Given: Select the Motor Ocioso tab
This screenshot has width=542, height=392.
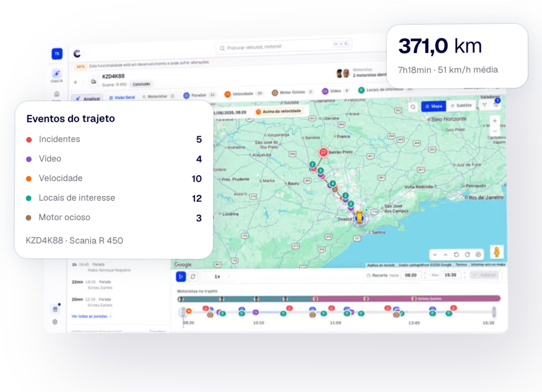Looking at the screenshot, I should [292, 92].
